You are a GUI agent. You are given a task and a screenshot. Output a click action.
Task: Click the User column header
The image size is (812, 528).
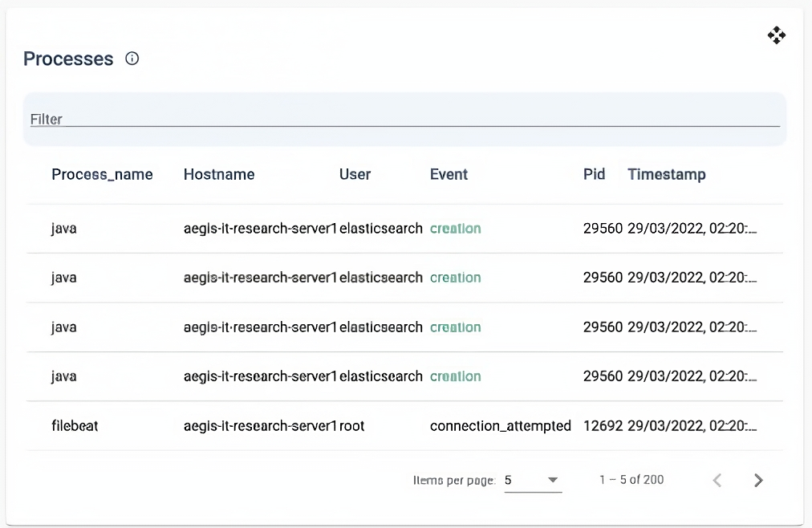pos(355,174)
